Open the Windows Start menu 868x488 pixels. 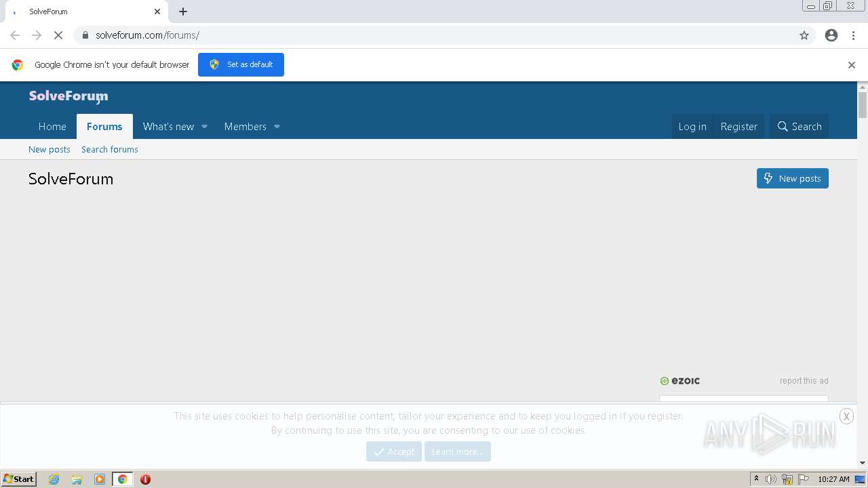[18, 479]
